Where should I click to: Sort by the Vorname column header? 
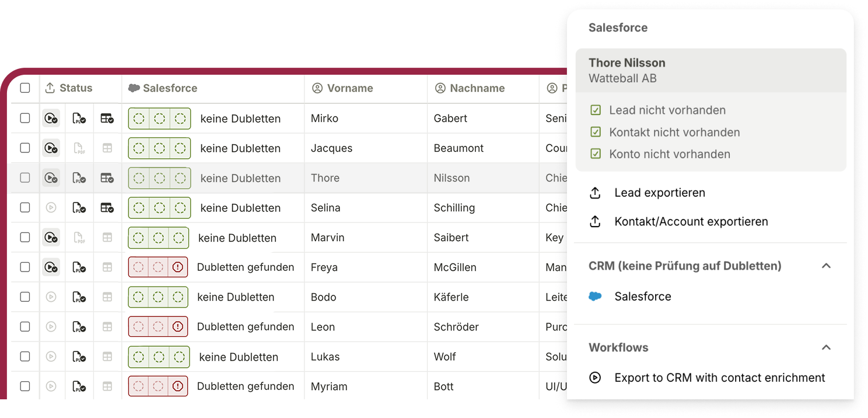349,88
